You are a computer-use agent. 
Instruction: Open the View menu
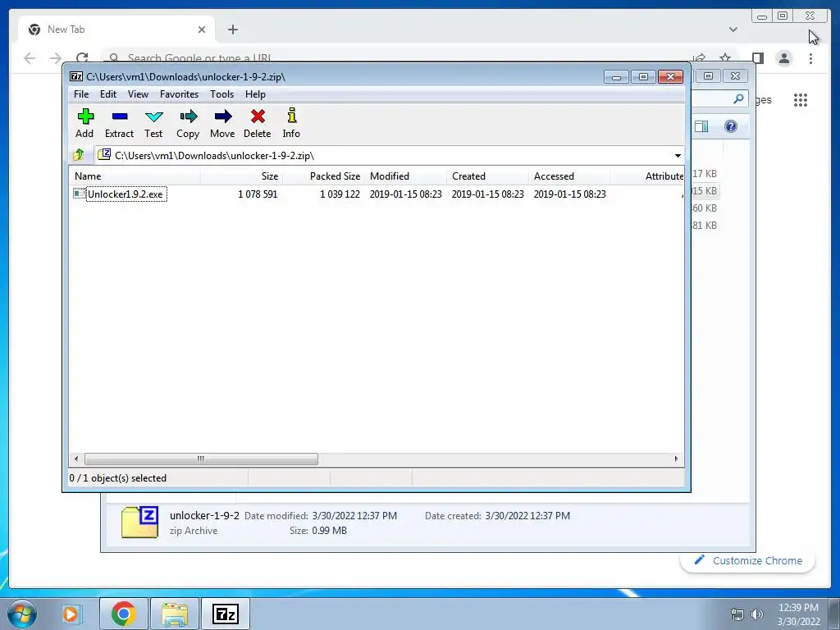(x=138, y=94)
